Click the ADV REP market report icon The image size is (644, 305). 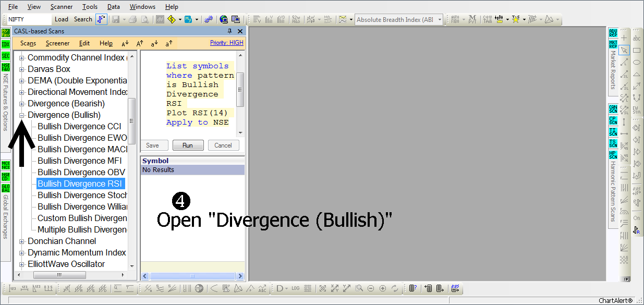pyautogui.click(x=613, y=33)
